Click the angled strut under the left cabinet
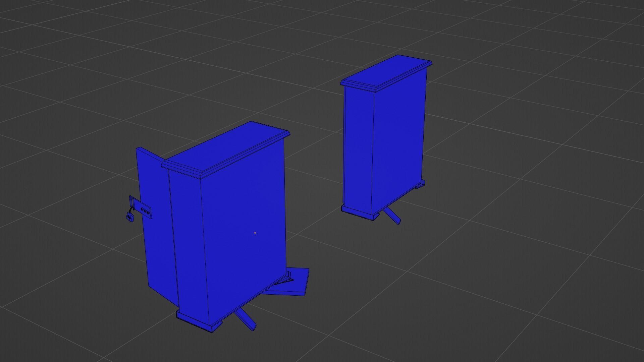 click(x=246, y=320)
